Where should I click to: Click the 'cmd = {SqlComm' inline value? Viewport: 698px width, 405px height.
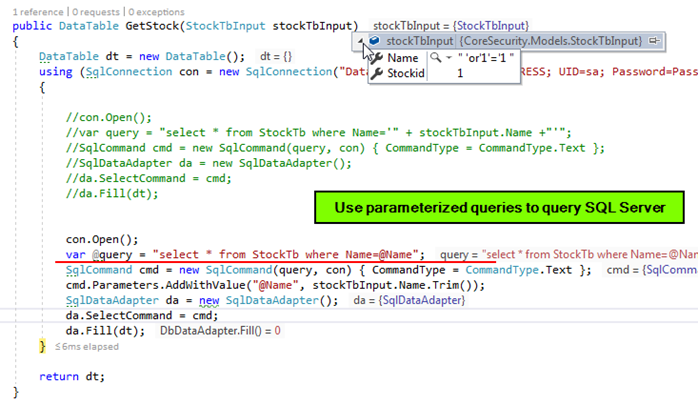[652, 270]
